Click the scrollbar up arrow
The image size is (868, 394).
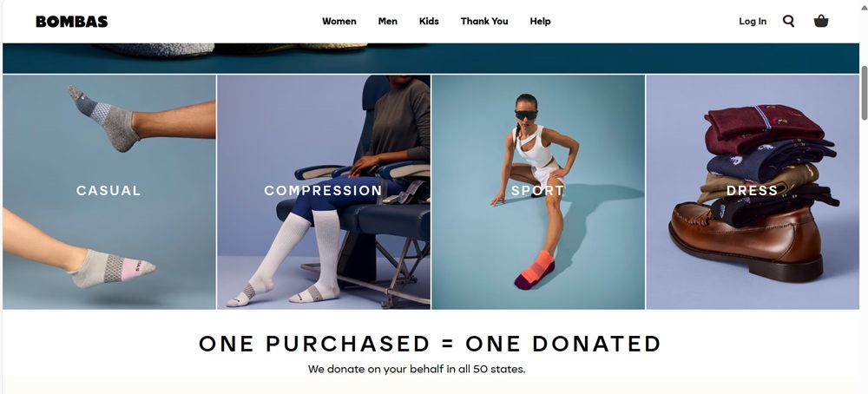point(865,4)
